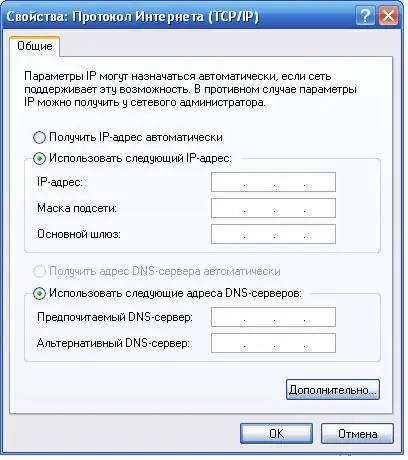The width and height of the screenshot is (408, 460).
Task: Focus the Основной шлюз address field
Action: (x=273, y=234)
